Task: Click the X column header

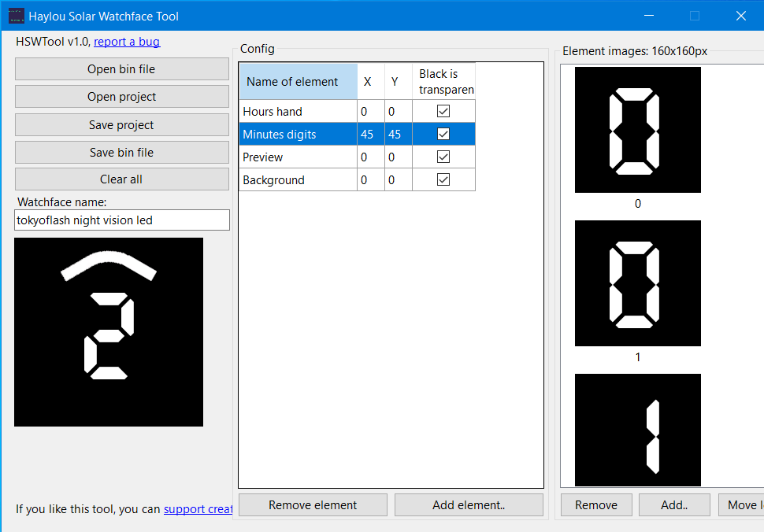Action: 371,81
